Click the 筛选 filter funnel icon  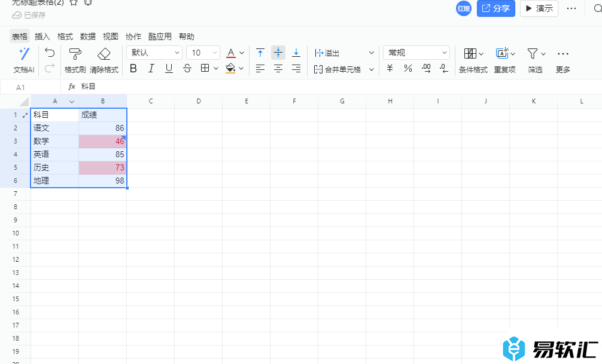point(533,53)
